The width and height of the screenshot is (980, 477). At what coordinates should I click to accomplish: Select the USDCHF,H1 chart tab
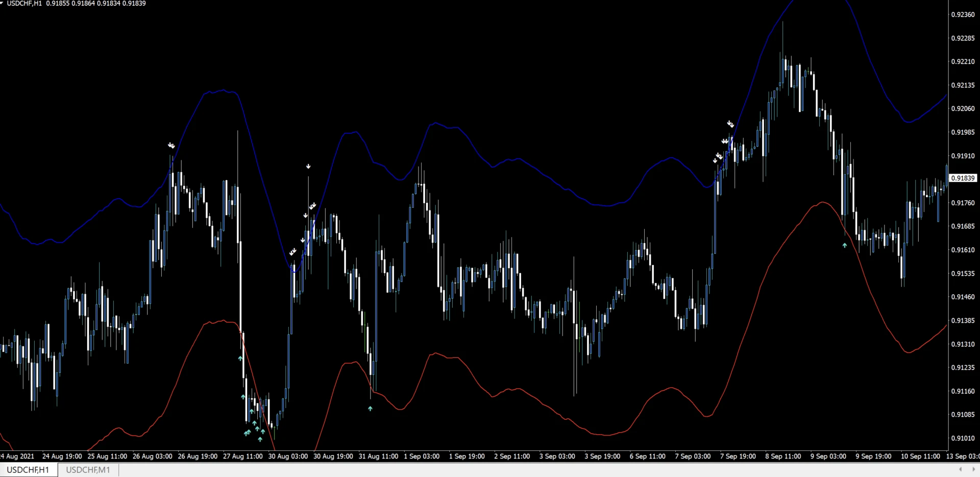[x=28, y=469]
